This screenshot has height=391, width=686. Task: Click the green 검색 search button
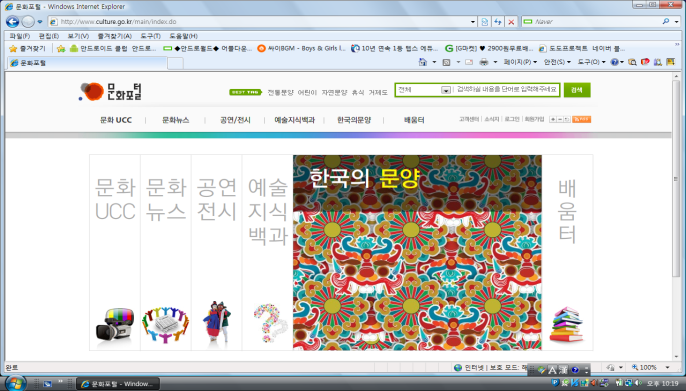(577, 90)
